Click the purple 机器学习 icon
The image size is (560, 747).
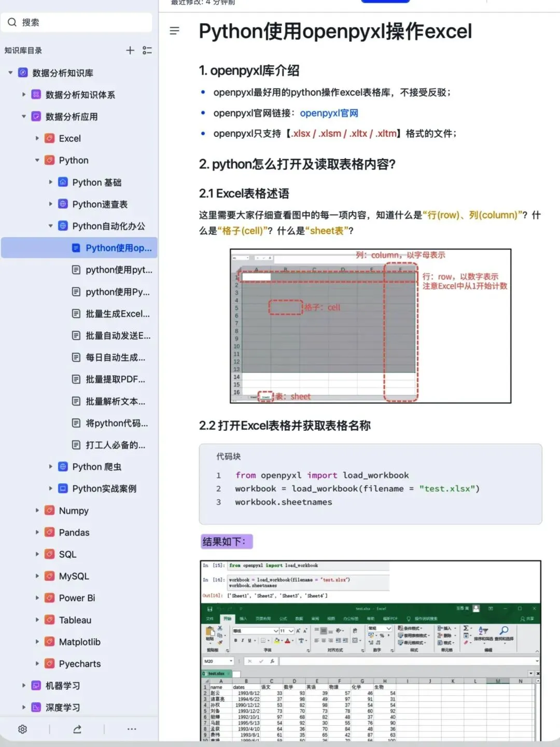click(36, 685)
